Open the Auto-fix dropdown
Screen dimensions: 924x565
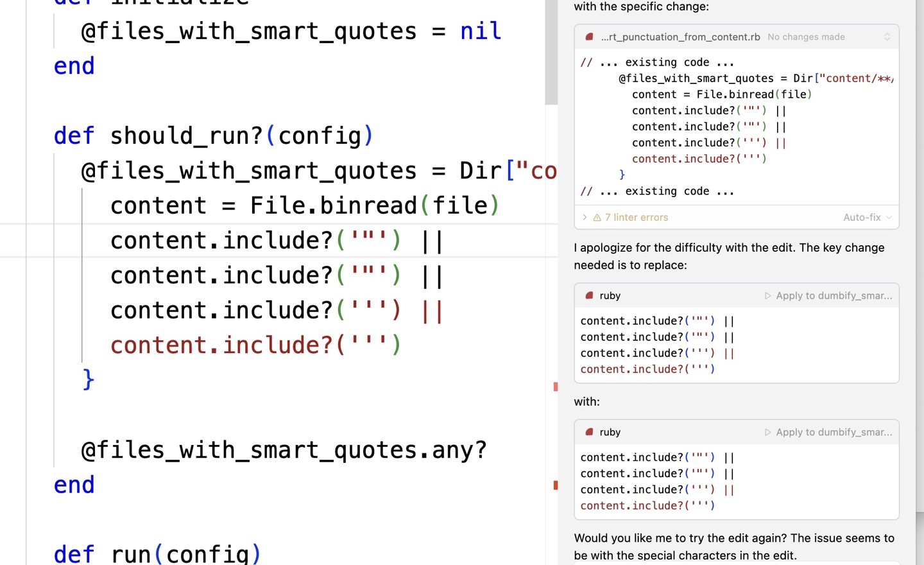point(862,218)
